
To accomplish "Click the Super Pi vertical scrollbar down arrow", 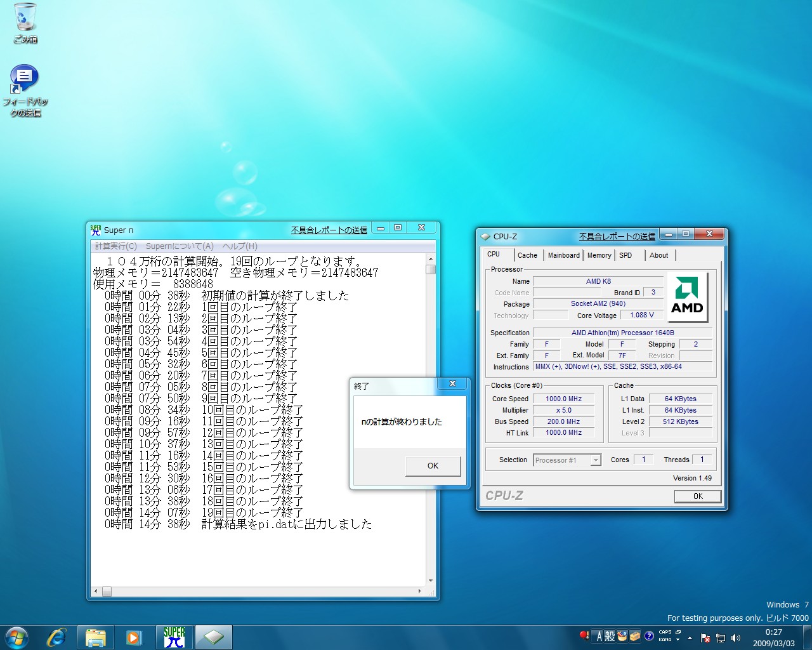I will tap(431, 581).
